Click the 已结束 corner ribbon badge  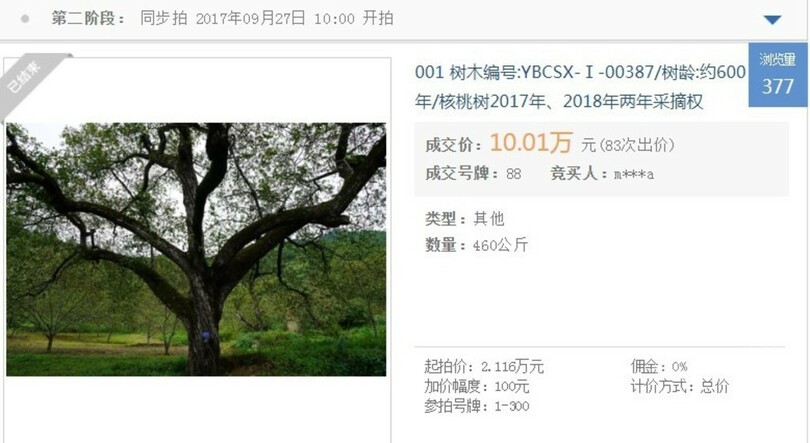coord(31,81)
